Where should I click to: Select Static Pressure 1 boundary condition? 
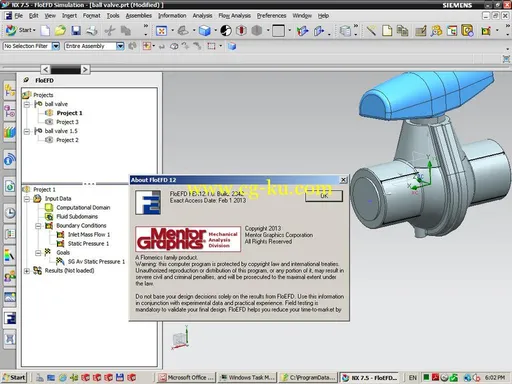[88, 244]
